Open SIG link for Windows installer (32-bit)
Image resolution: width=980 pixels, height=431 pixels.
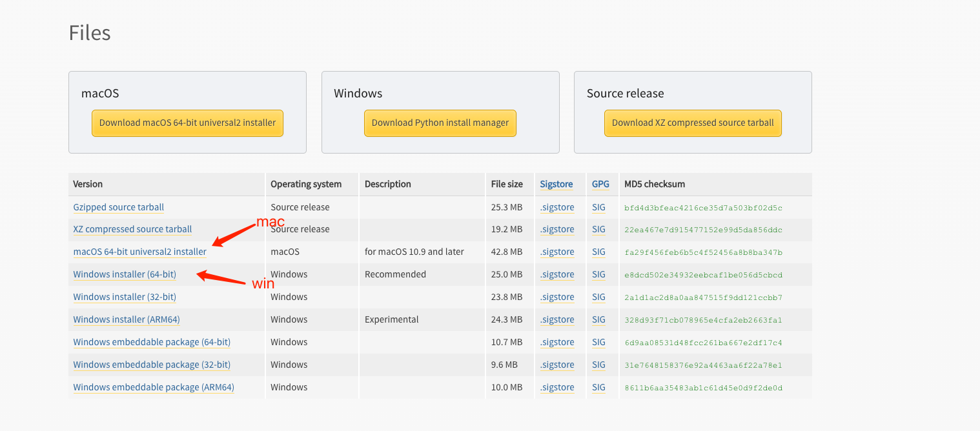pyautogui.click(x=598, y=297)
